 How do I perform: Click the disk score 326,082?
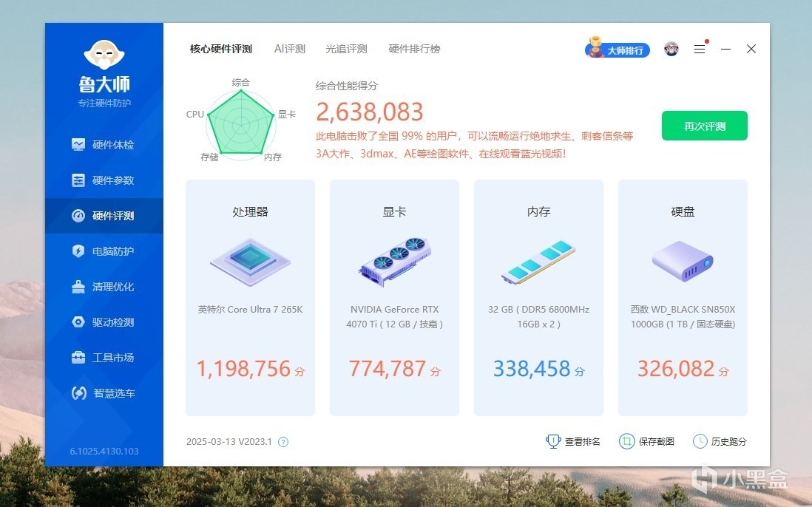[x=676, y=369]
